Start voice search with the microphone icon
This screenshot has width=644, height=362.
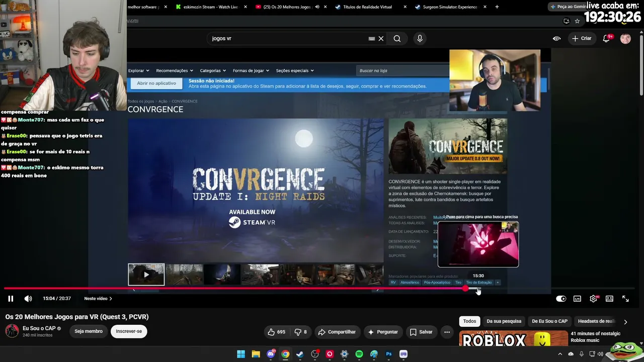[x=420, y=38]
